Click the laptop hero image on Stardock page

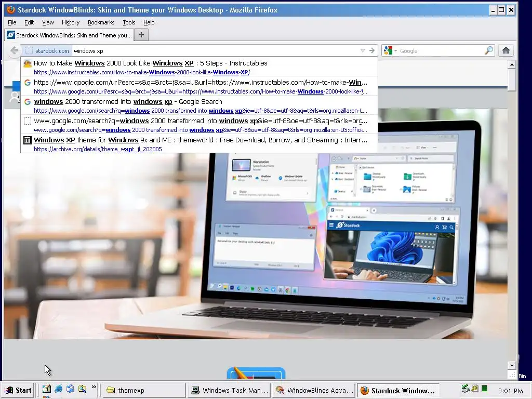pos(256,224)
